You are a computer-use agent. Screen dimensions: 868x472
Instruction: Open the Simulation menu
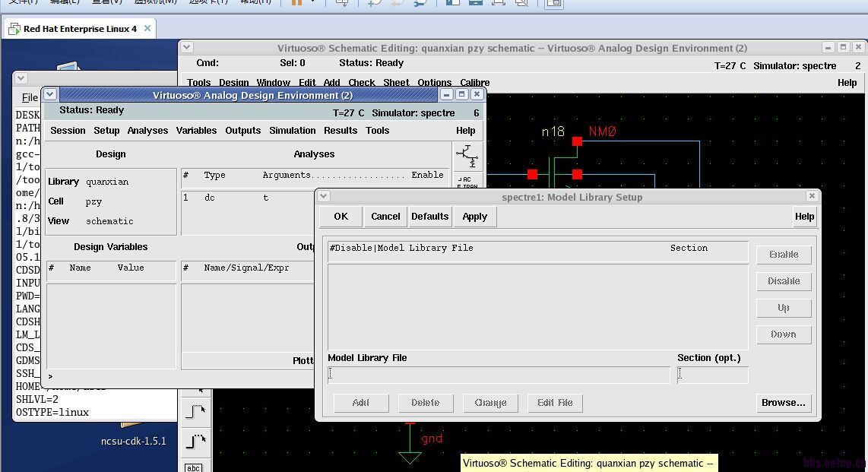coord(292,131)
